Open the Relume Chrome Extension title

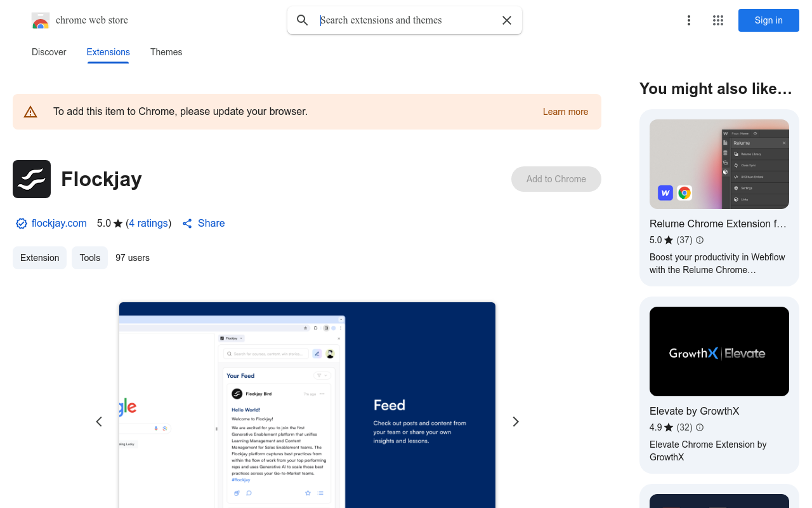point(718,224)
